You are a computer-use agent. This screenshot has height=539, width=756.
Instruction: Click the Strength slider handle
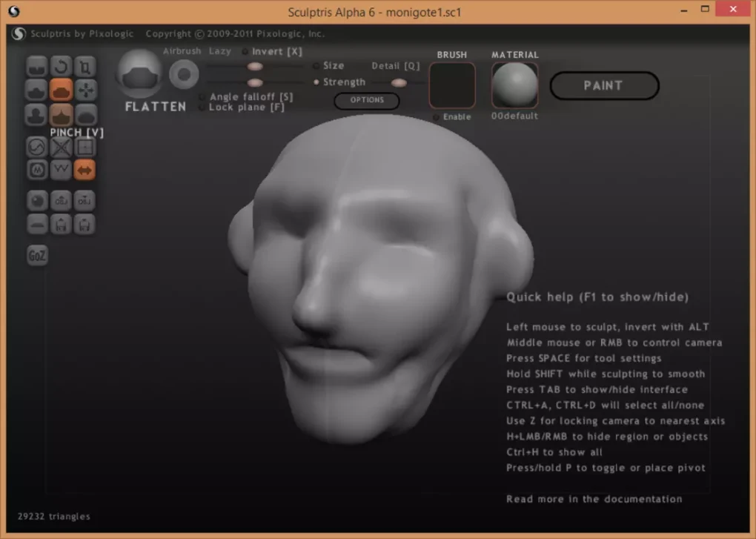254,82
